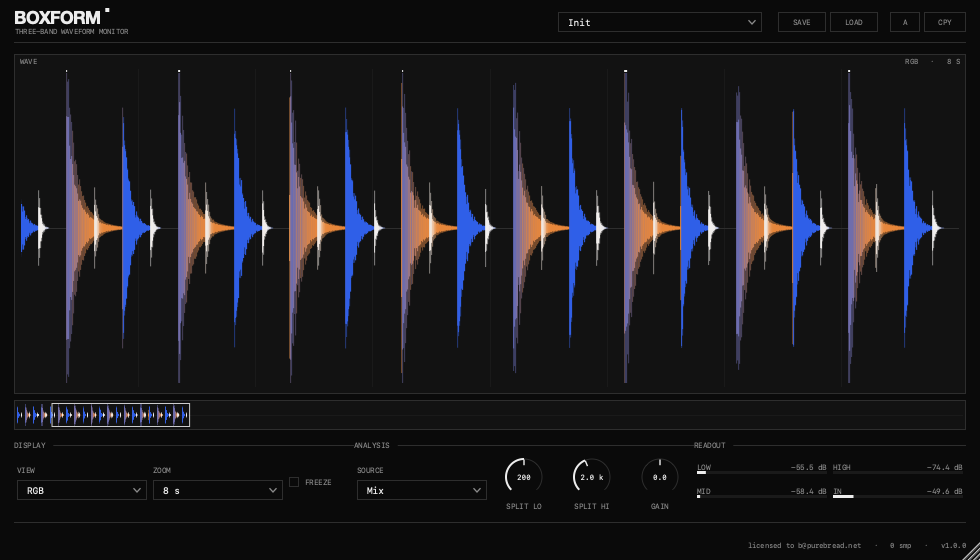Click the WAVE panel label
This screenshot has width=980, height=560.
point(28,61)
